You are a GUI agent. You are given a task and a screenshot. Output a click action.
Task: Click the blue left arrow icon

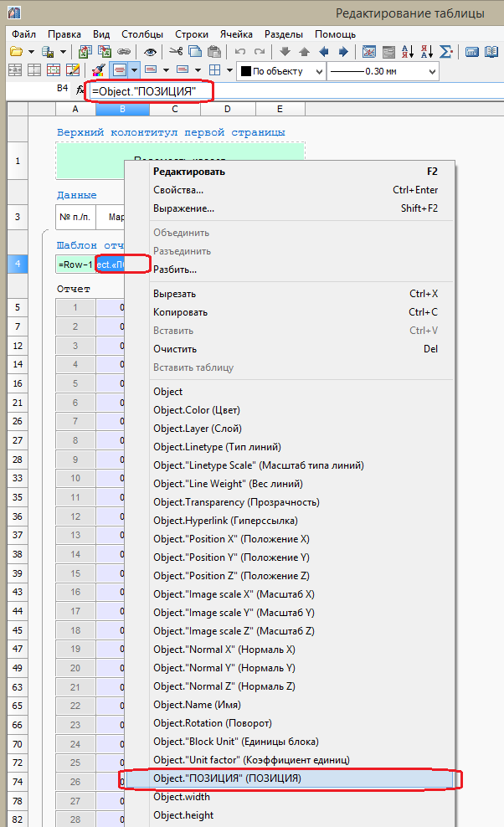(324, 52)
